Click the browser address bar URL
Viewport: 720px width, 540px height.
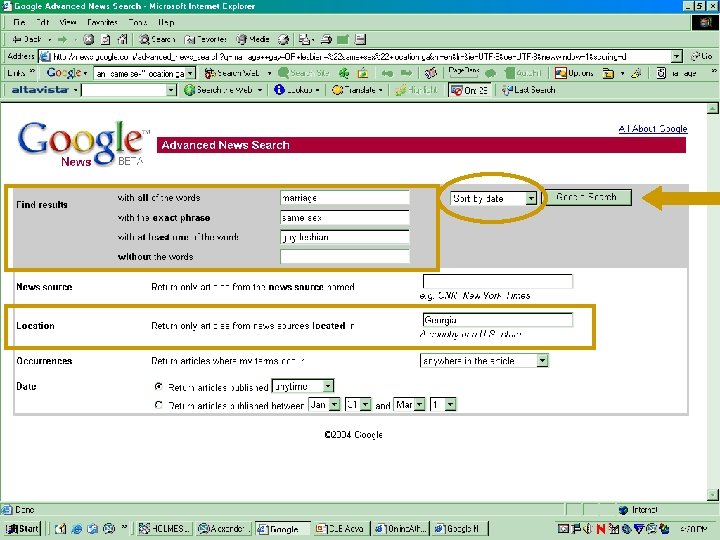355,56
